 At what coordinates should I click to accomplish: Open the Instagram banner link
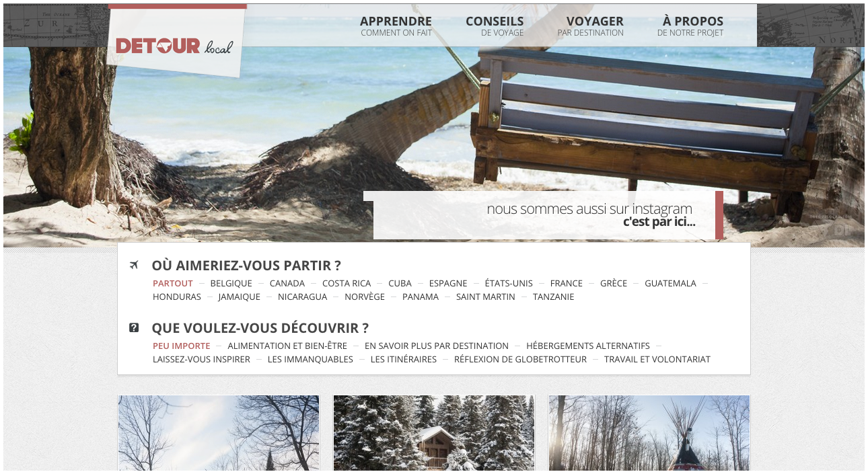(544, 215)
